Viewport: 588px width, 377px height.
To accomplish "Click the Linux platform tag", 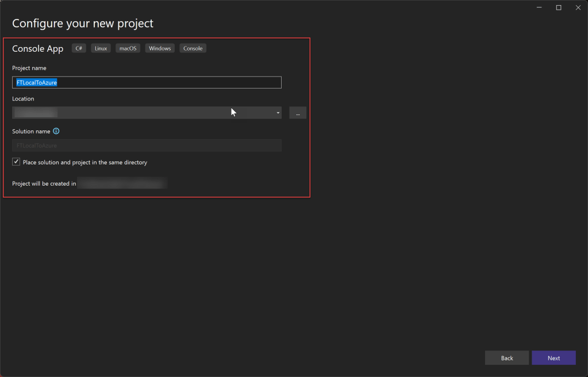I will coord(101,48).
